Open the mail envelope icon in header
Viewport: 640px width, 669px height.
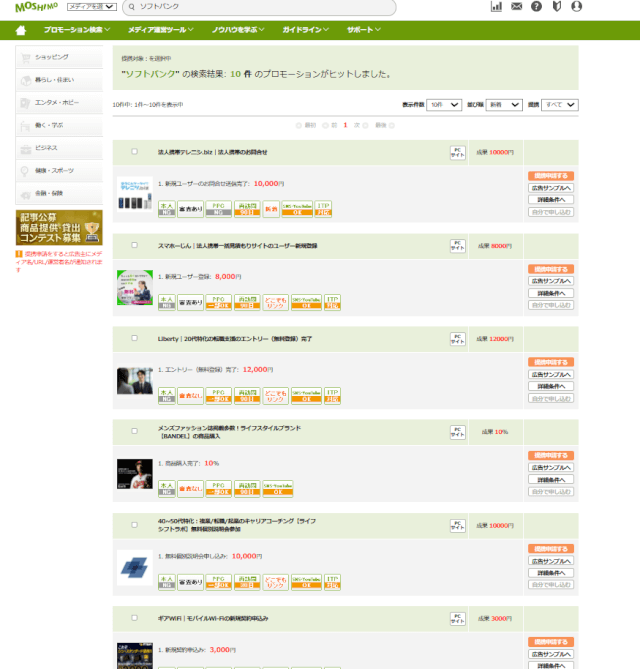click(x=517, y=7)
